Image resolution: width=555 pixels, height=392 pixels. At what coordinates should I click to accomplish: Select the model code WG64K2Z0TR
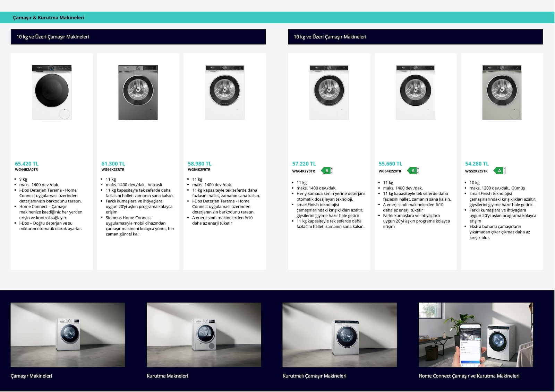[390, 171]
